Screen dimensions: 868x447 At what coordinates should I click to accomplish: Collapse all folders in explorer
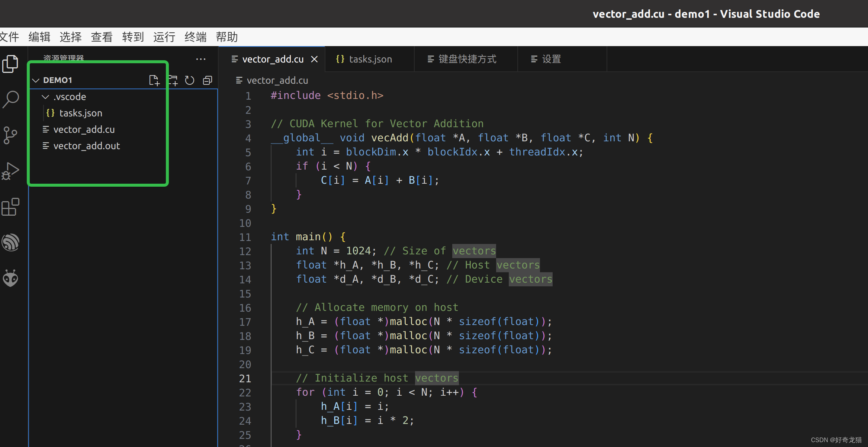208,80
